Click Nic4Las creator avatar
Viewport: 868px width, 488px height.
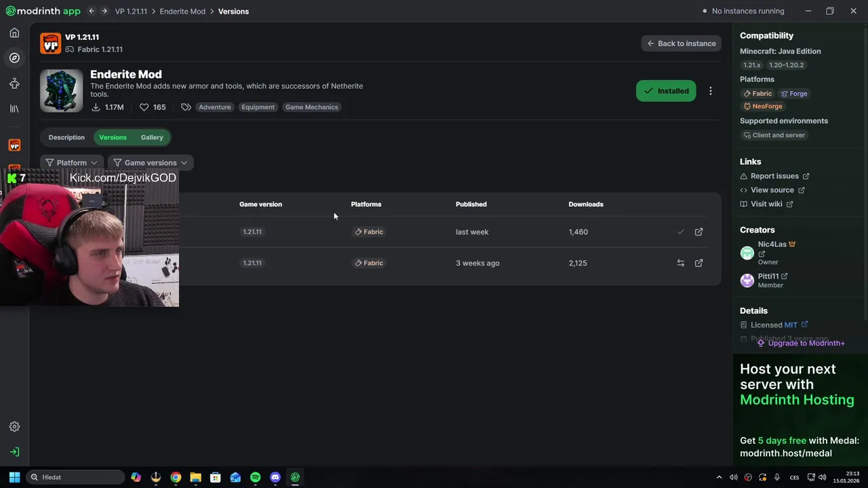[747, 253]
